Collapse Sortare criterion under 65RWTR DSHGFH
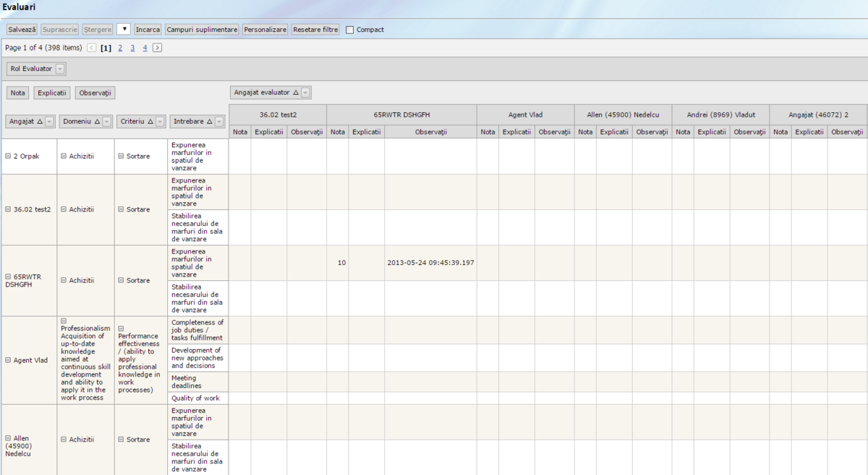Viewport: 868px width, 475px height. [121, 280]
